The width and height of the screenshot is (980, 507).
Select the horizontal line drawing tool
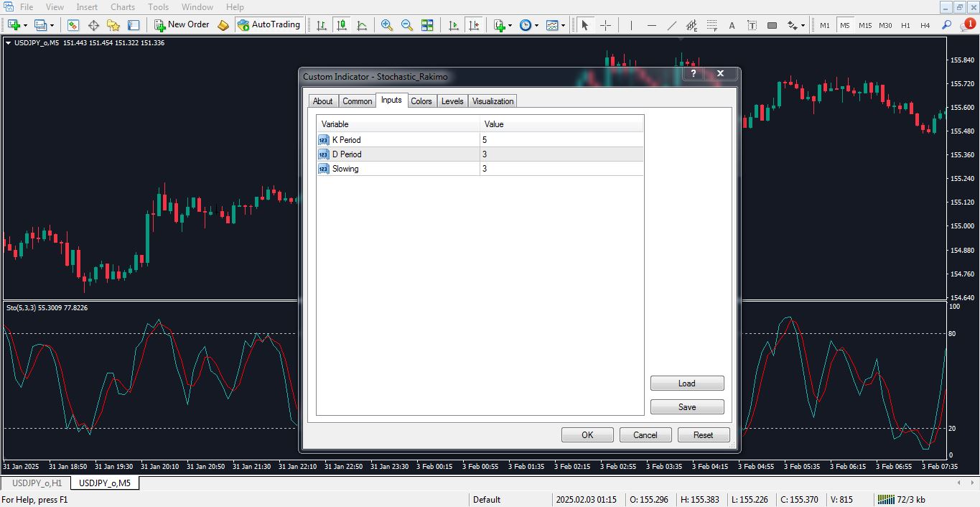pos(651,25)
